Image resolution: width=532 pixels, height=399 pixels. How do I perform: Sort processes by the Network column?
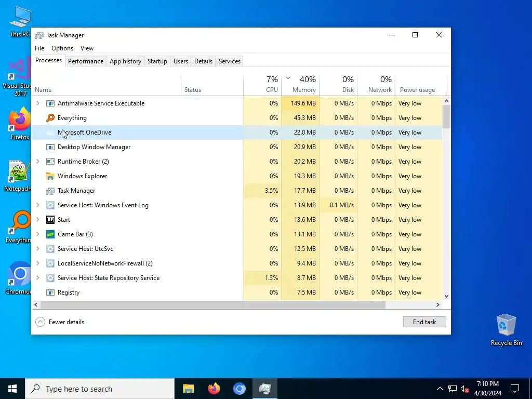tap(376, 84)
